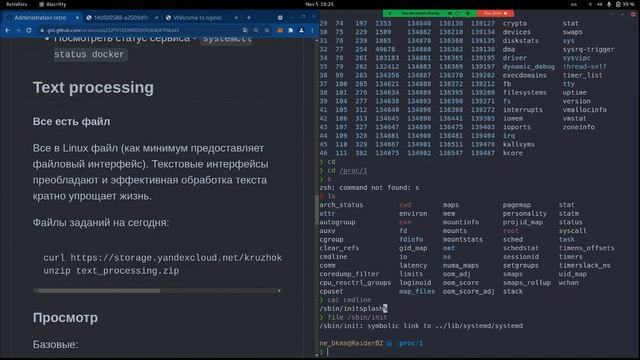The height and width of the screenshot is (360, 640).
Task: Open the Extensions puzzle icon
Action: (291, 30)
